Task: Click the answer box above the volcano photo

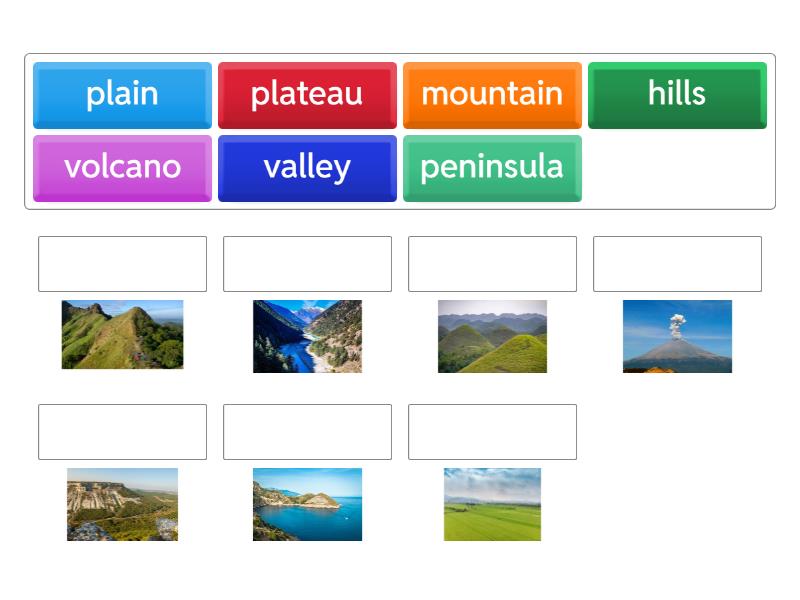Action: [x=678, y=263]
